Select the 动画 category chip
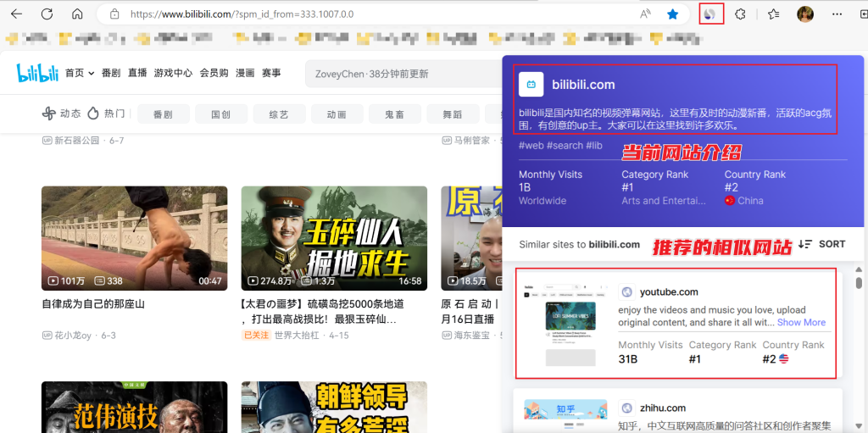This screenshot has width=868, height=433. click(337, 114)
